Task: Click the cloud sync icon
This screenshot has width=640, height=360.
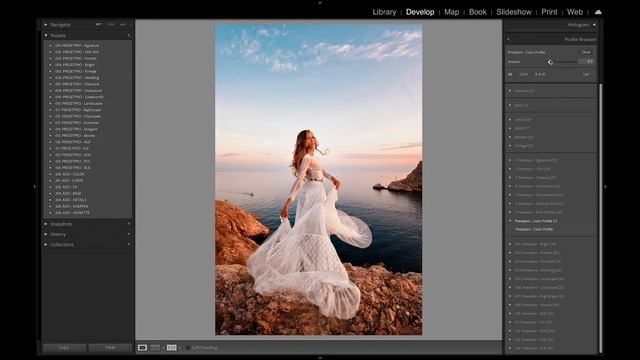Action: [x=598, y=12]
